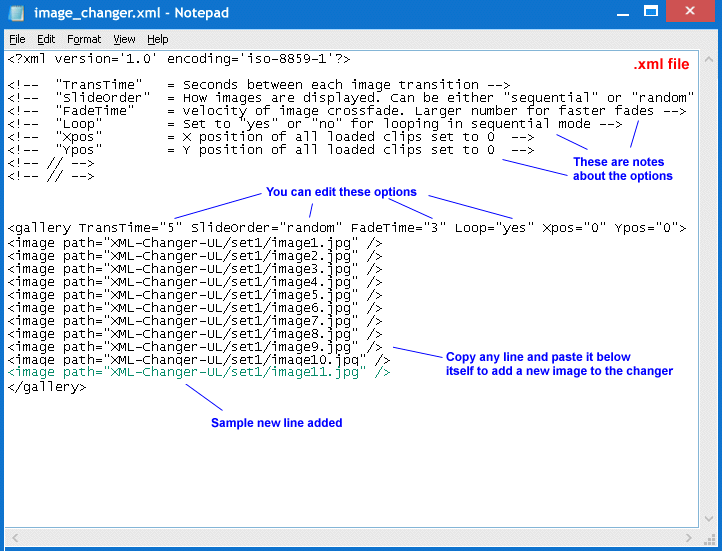Click FadeTime="3" in the gallery tag

(398, 228)
